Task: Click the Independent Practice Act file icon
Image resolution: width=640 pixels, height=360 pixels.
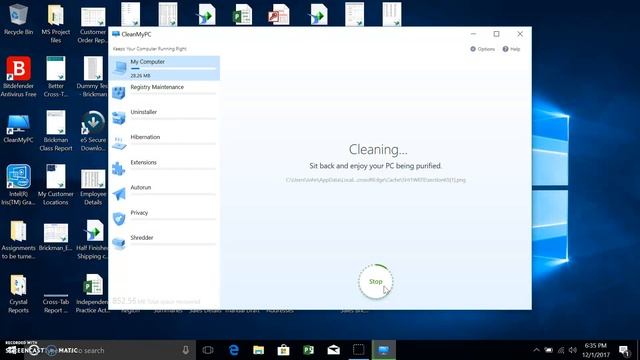Action: [93, 294]
